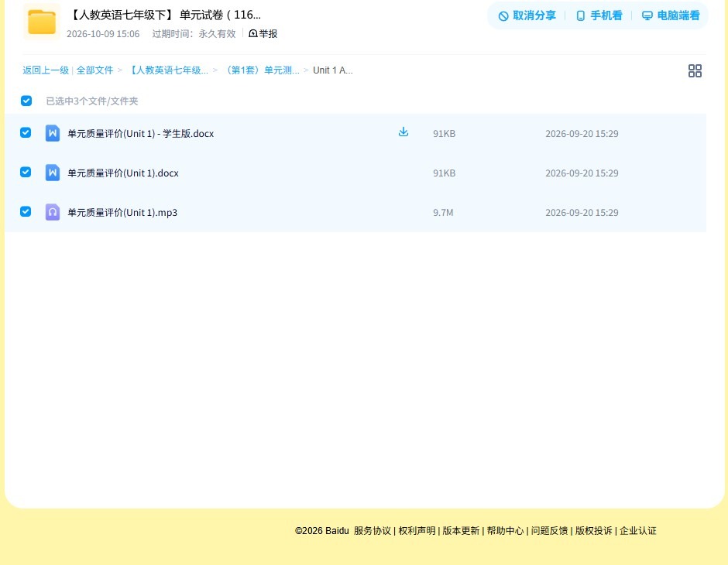Open file 单元质量评价(Unit 1).mp3
This screenshot has height=565, width=728.
[x=122, y=212]
